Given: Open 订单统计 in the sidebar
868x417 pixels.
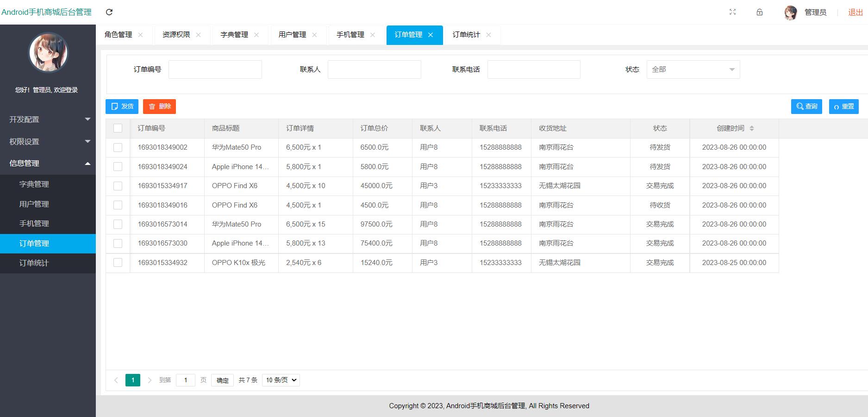Looking at the screenshot, I should point(48,263).
